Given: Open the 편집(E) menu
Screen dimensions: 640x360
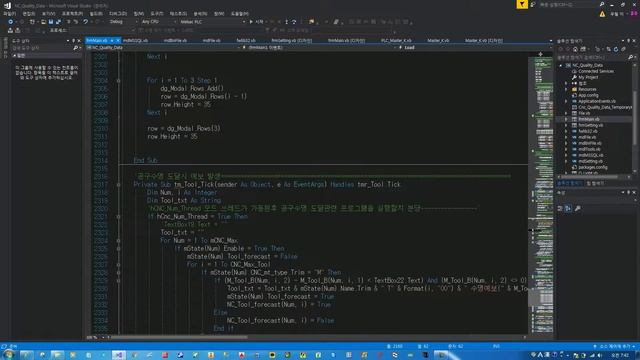Looking at the screenshot, I should (x=29, y=14).
